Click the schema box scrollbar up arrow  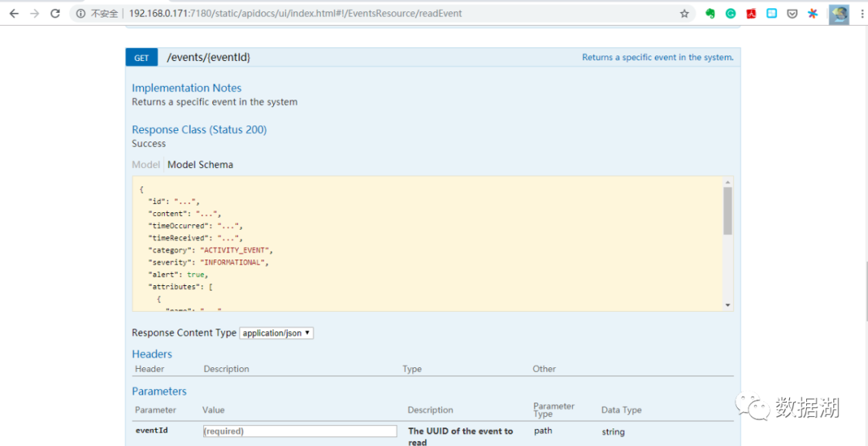tap(728, 182)
